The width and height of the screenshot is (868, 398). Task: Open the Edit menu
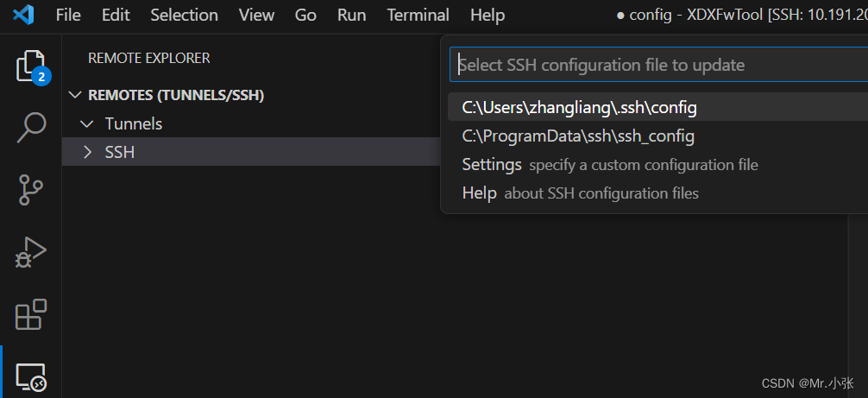[x=115, y=15]
